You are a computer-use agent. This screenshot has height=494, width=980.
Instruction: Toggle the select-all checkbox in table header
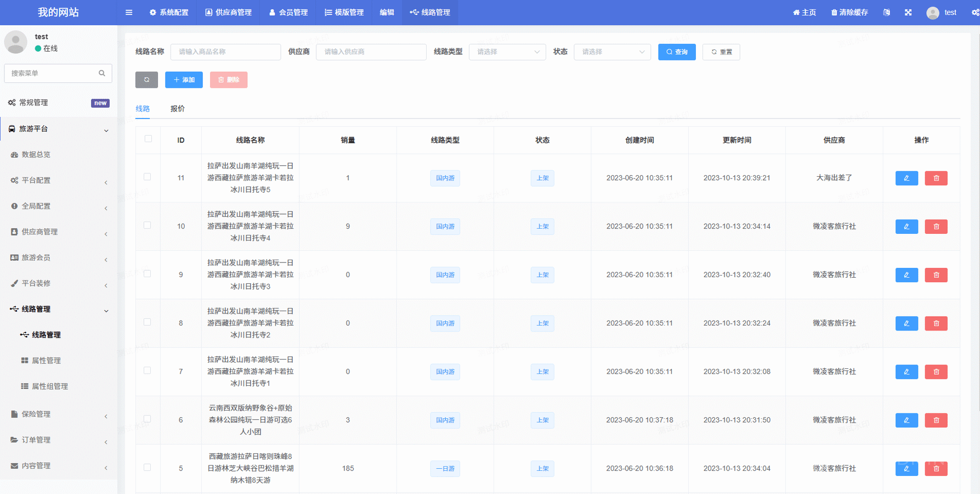(x=148, y=139)
